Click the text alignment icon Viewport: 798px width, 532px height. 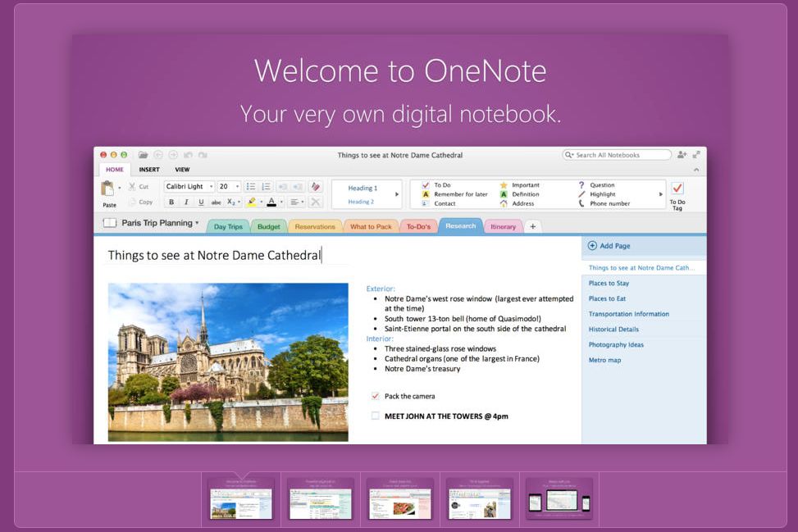click(294, 202)
